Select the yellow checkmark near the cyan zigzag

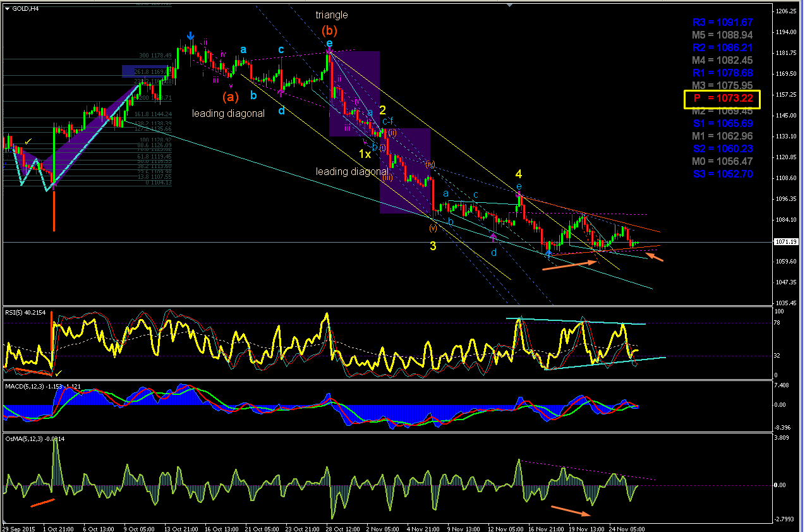click(x=28, y=142)
